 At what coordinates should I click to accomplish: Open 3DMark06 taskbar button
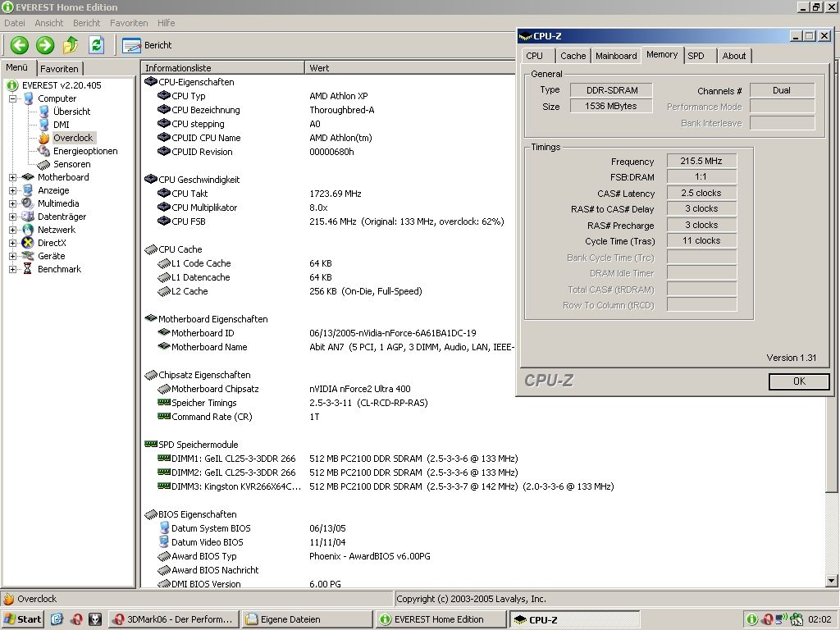coord(172,619)
